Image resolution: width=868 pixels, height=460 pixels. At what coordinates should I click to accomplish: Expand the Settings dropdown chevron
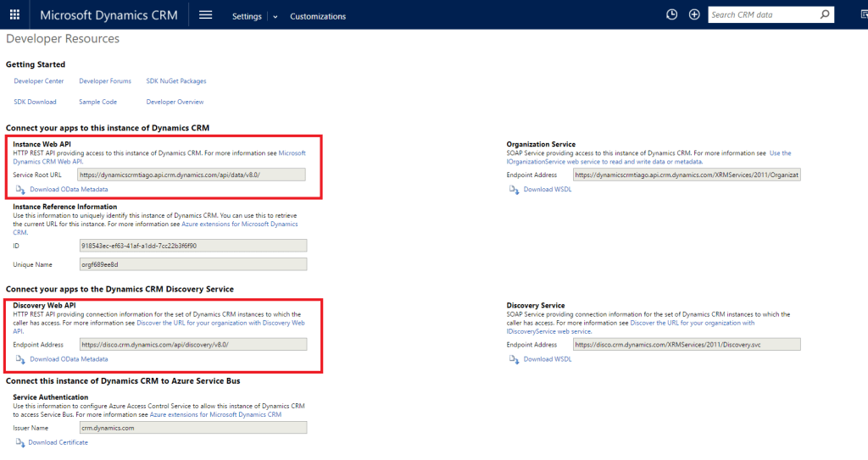(x=275, y=17)
